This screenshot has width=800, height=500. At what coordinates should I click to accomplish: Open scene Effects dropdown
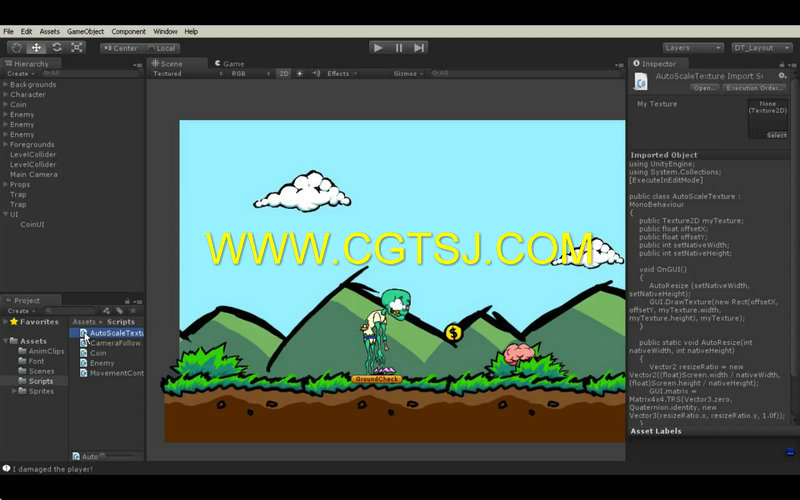pyautogui.click(x=342, y=73)
